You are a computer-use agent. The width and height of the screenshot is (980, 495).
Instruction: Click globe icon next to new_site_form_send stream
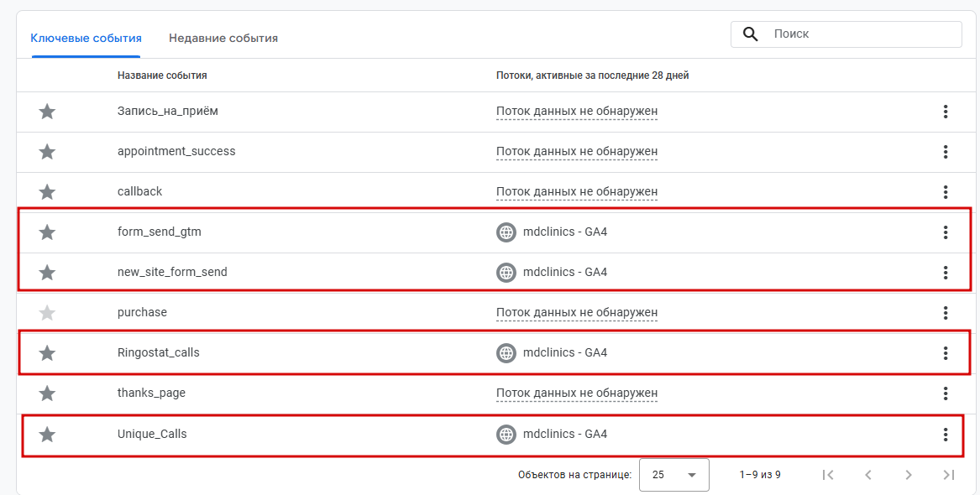tap(506, 273)
